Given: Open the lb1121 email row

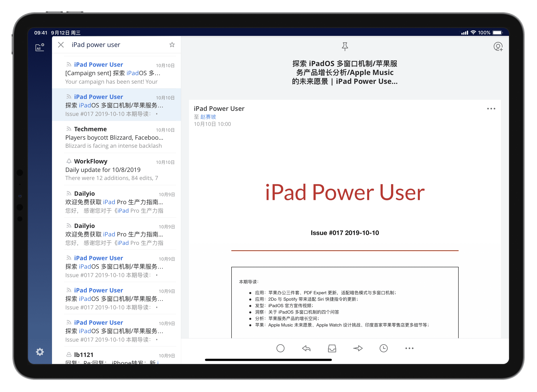Looking at the screenshot, I should (x=116, y=355).
